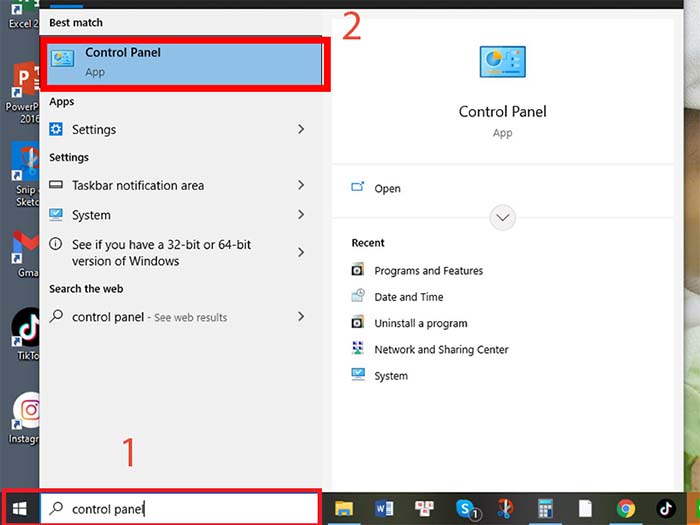This screenshot has height=525, width=700.
Task: Open the red and white app icon after Word
Action: tap(424, 508)
